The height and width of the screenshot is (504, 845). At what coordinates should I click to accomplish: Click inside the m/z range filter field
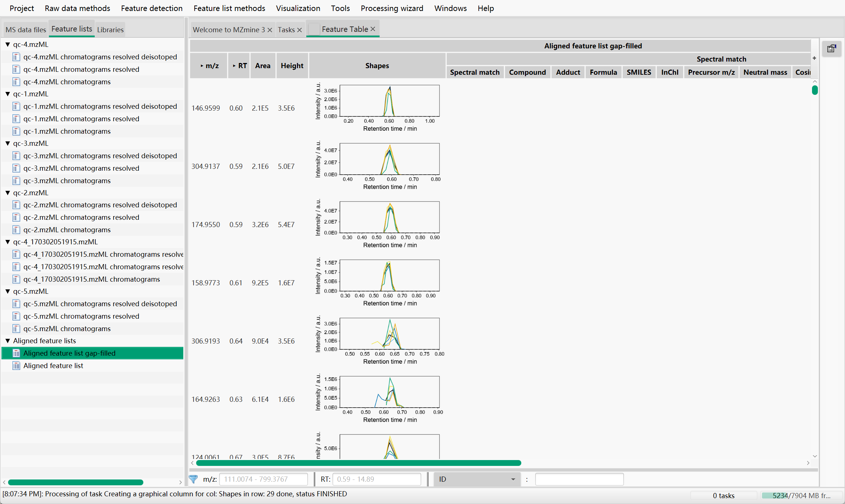pyautogui.click(x=263, y=479)
